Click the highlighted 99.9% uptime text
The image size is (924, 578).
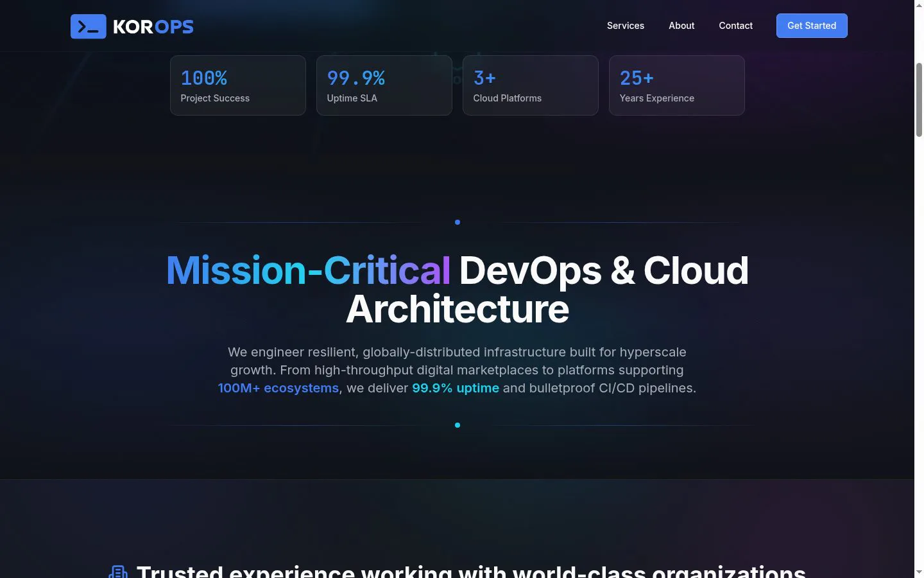pos(456,388)
